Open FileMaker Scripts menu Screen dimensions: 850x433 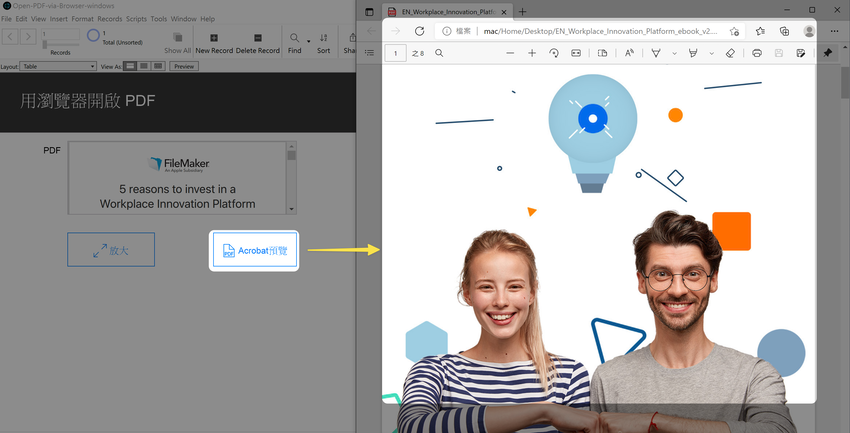point(137,18)
